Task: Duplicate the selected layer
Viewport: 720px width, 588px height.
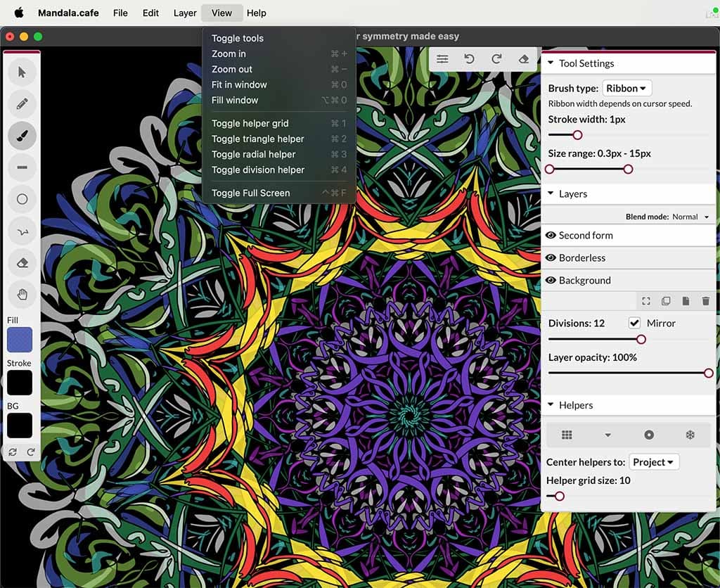Action: [x=666, y=301]
